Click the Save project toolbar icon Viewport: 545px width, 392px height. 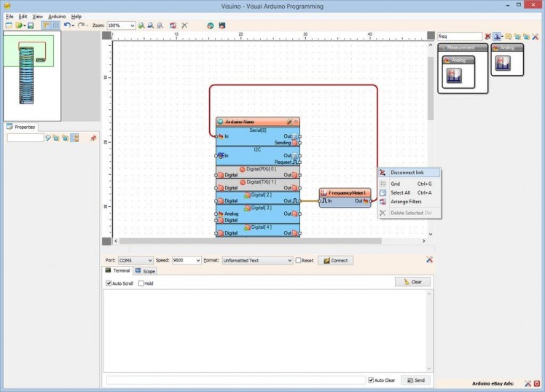pyautogui.click(x=31, y=26)
